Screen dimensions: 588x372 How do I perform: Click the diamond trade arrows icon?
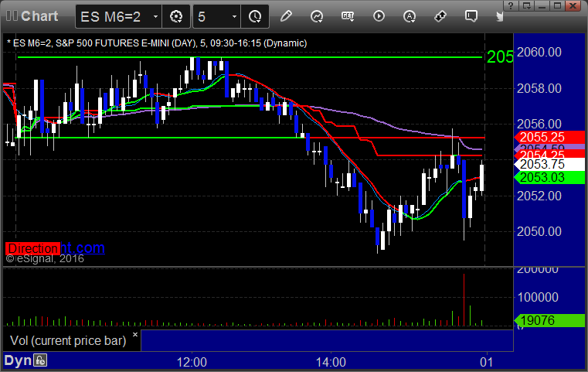tap(440, 16)
